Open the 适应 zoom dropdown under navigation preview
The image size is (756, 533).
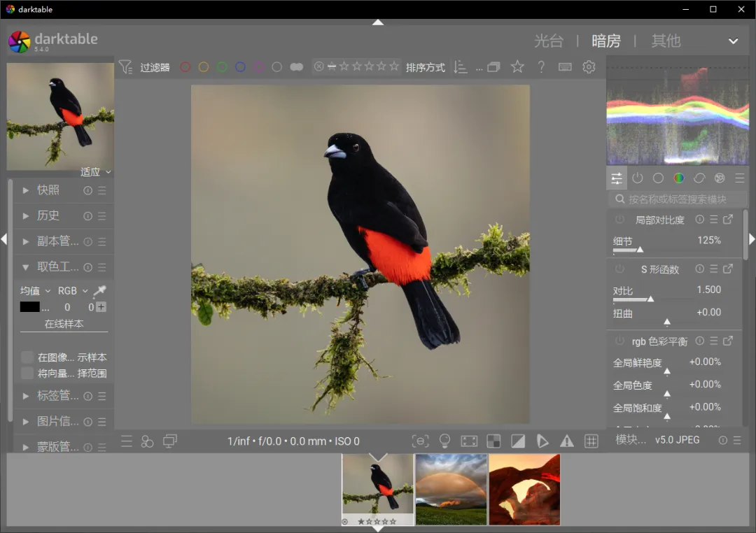[x=96, y=171]
